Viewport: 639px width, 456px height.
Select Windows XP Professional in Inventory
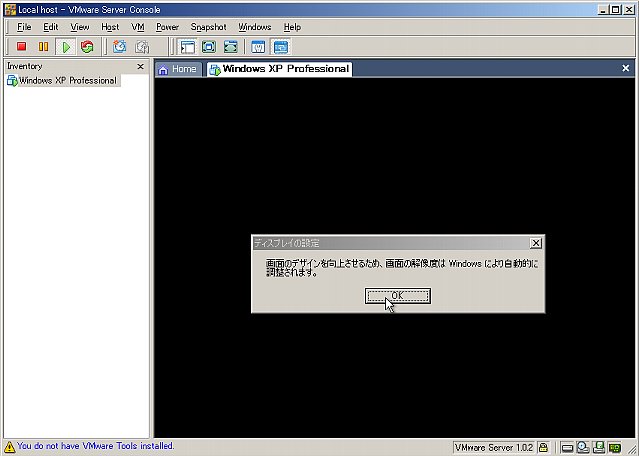click(63, 81)
